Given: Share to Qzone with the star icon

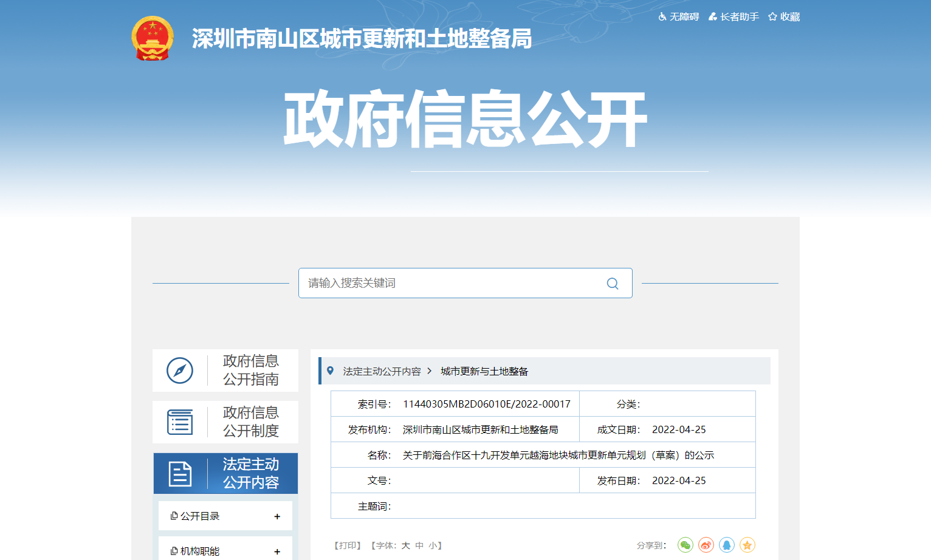Looking at the screenshot, I should pyautogui.click(x=747, y=545).
